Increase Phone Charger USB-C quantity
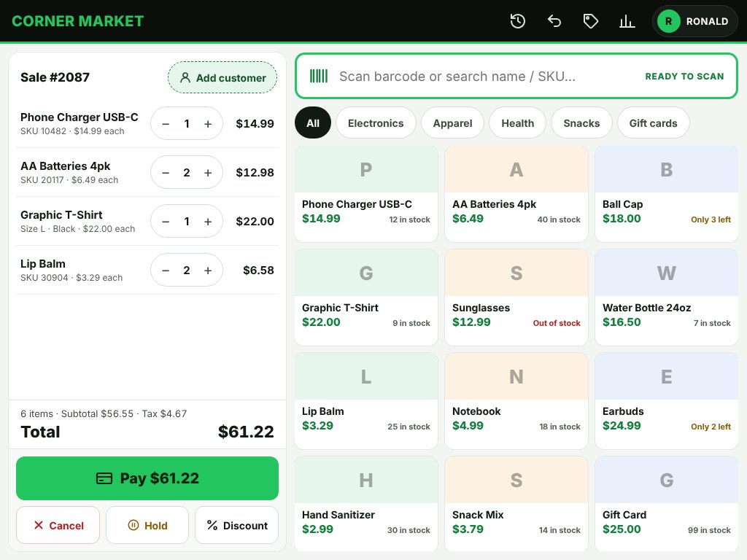 [x=208, y=124]
